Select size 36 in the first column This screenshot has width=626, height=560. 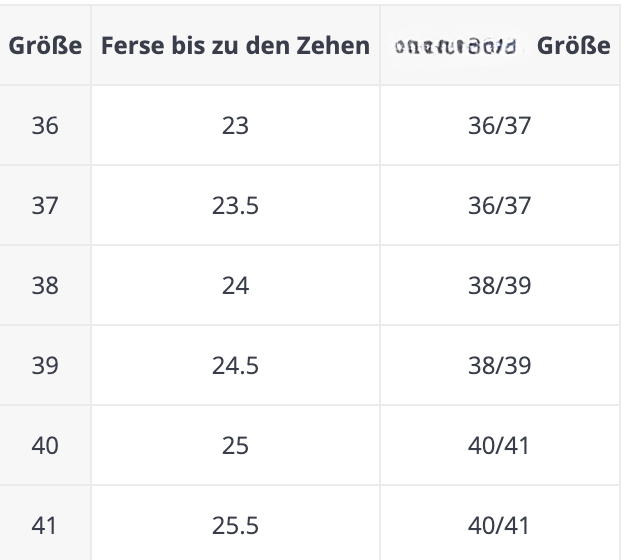[x=45, y=125]
